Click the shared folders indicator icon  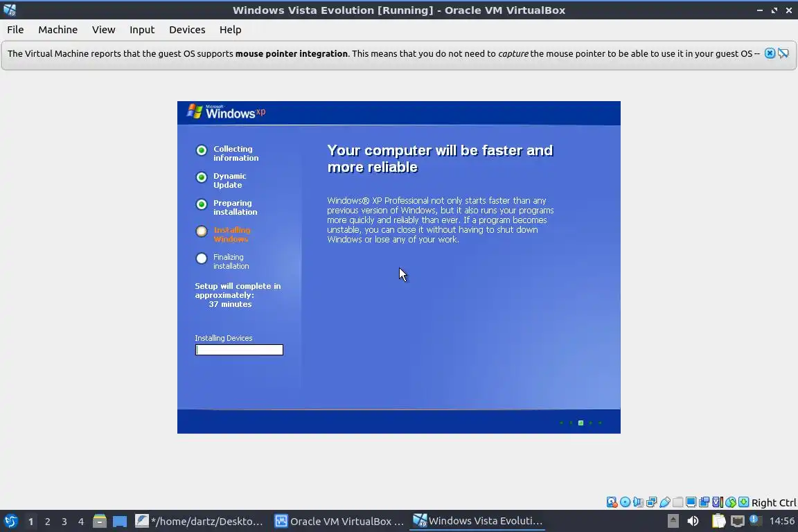click(678, 502)
